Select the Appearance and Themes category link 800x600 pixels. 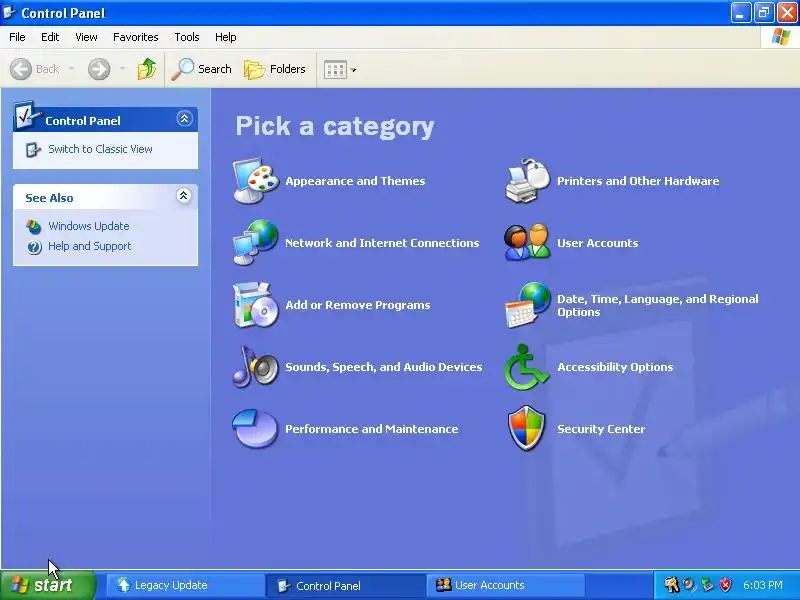(355, 181)
